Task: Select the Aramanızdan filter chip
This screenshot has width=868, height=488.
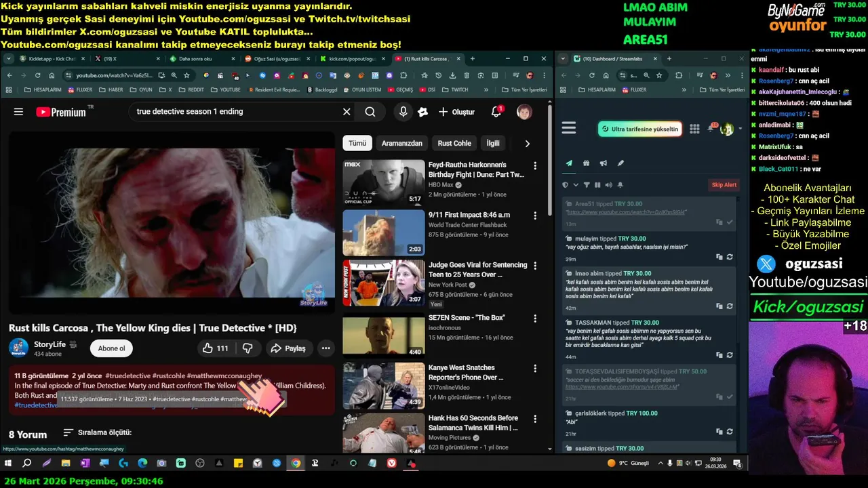Action: tap(401, 143)
